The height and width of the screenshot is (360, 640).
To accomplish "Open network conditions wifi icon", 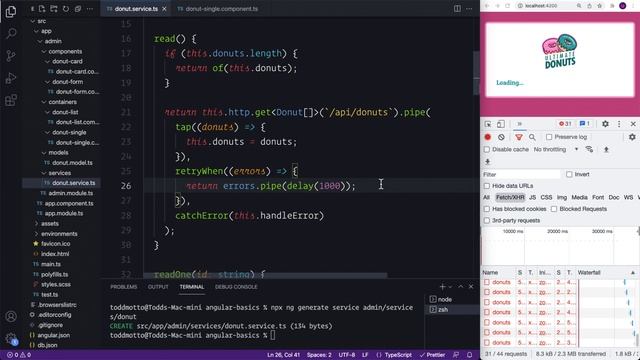I will point(589,149).
